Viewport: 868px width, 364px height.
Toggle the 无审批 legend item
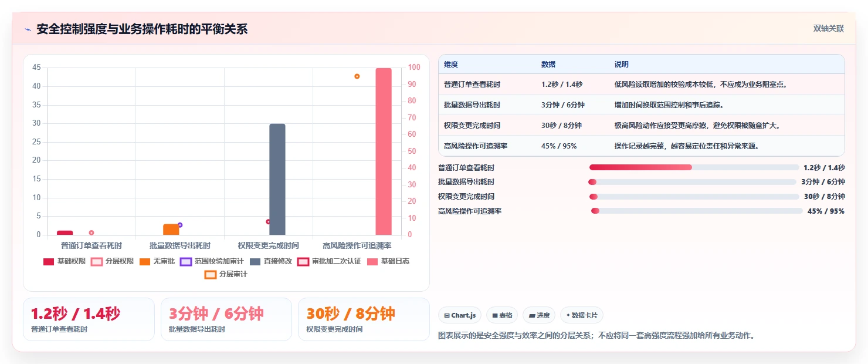157,261
